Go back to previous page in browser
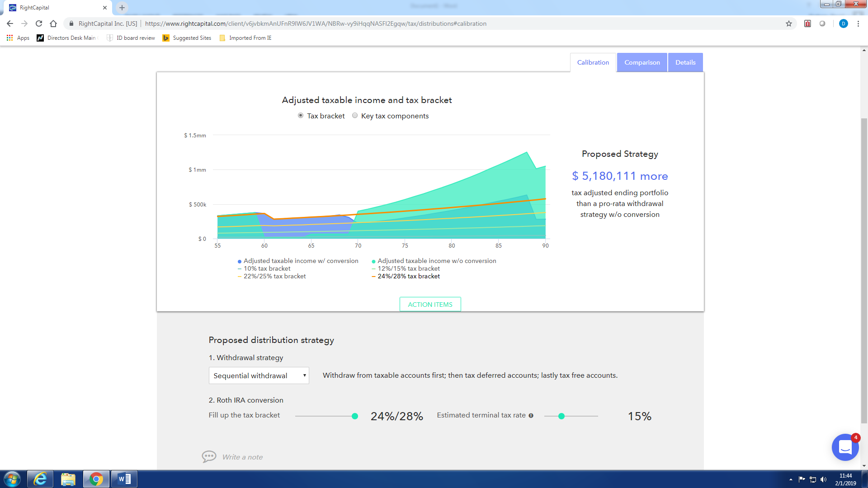The image size is (868, 488). 10,23
